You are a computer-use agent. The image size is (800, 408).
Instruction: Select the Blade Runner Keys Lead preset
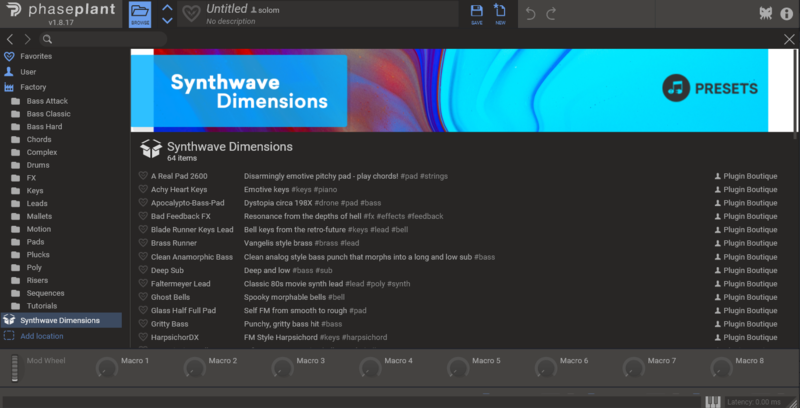point(186,230)
